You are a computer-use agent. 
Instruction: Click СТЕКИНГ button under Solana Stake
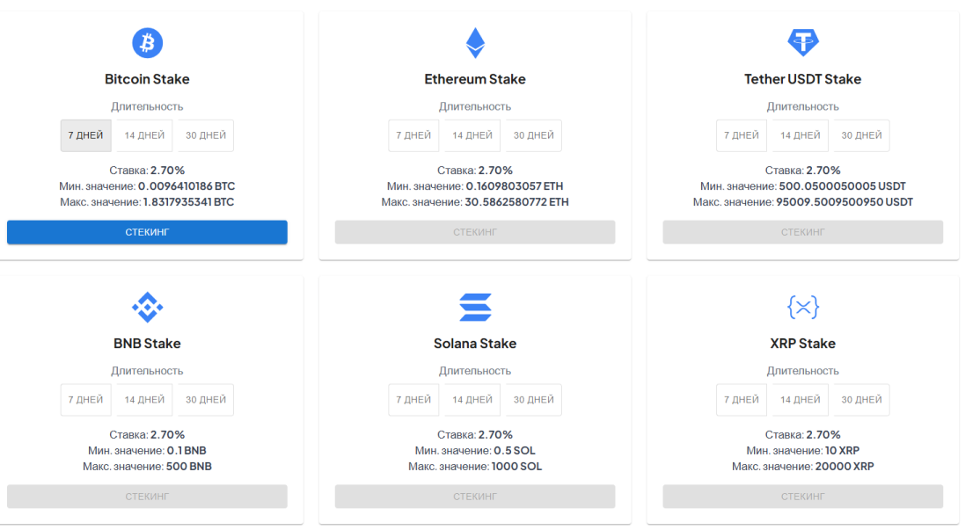pos(475,497)
